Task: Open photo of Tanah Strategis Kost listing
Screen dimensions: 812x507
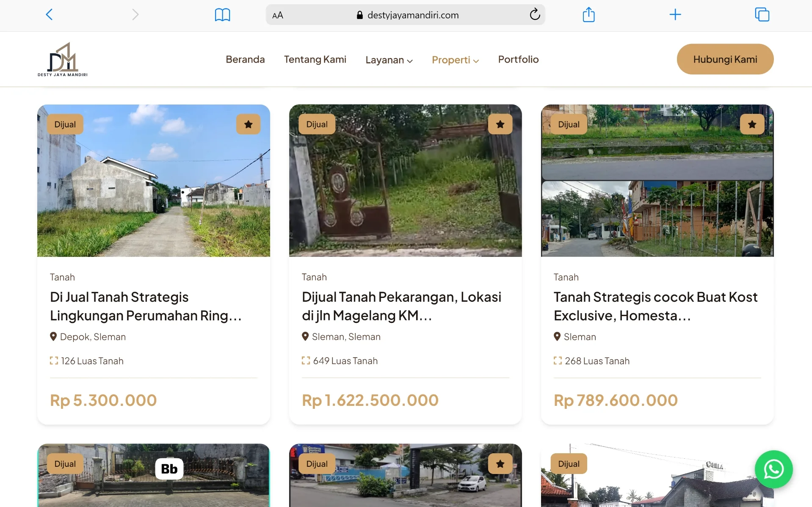Action: tap(657, 181)
